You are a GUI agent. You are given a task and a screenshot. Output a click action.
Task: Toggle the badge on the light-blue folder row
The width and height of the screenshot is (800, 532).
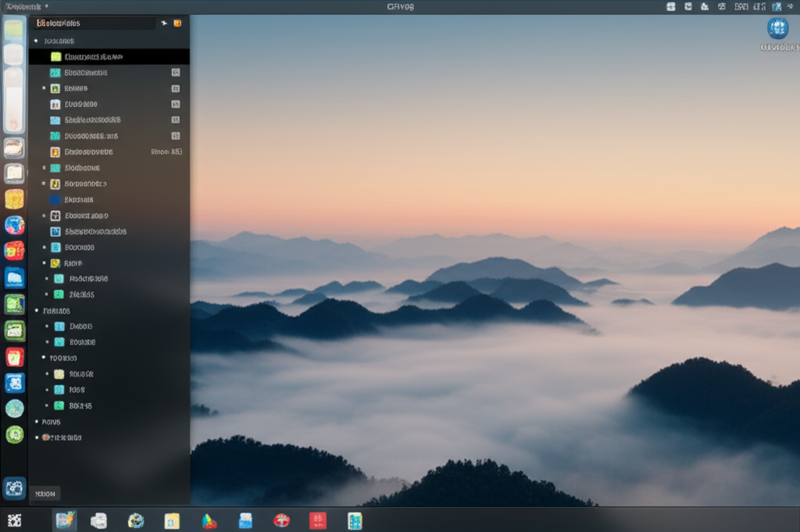176,120
